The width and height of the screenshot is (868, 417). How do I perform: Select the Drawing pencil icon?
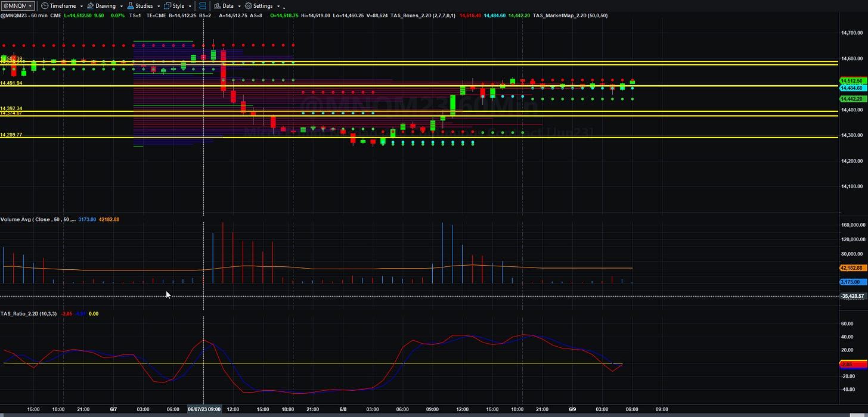pos(91,5)
